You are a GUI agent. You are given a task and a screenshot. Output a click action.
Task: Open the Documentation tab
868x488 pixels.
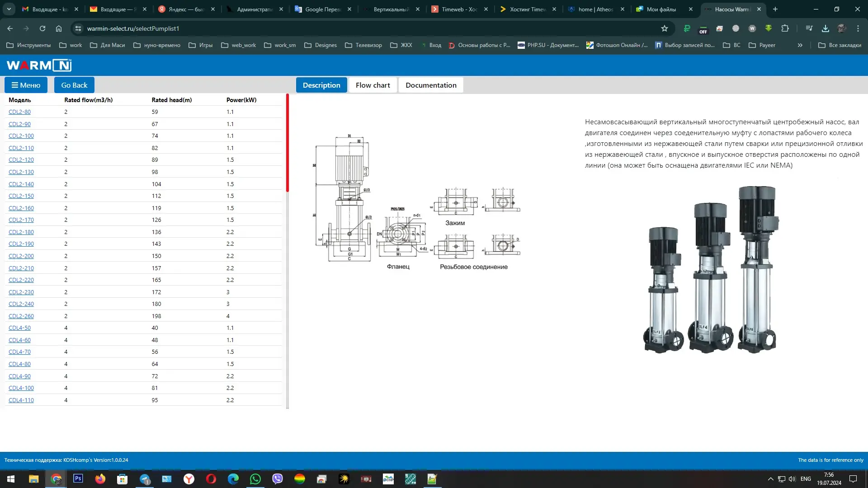pos(431,85)
